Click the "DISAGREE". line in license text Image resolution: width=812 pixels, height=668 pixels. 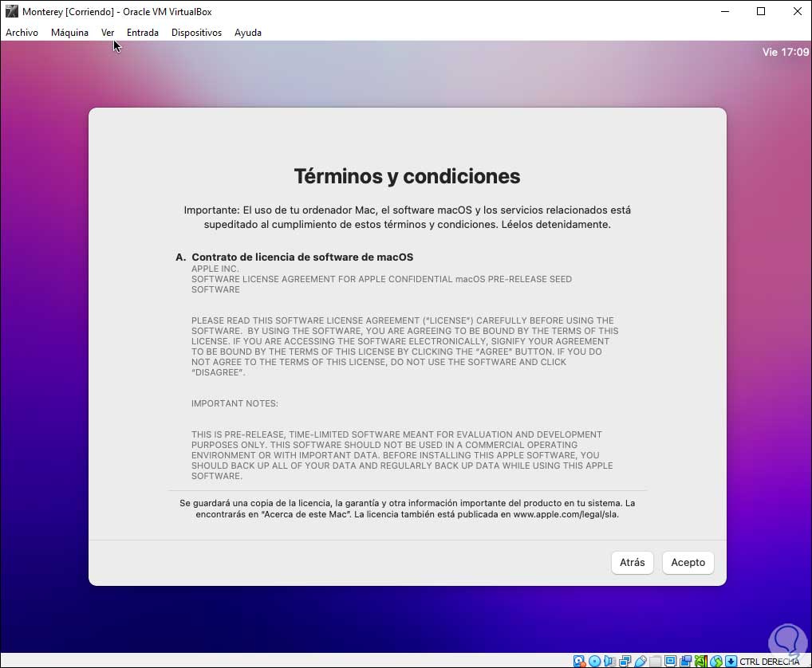(x=218, y=372)
